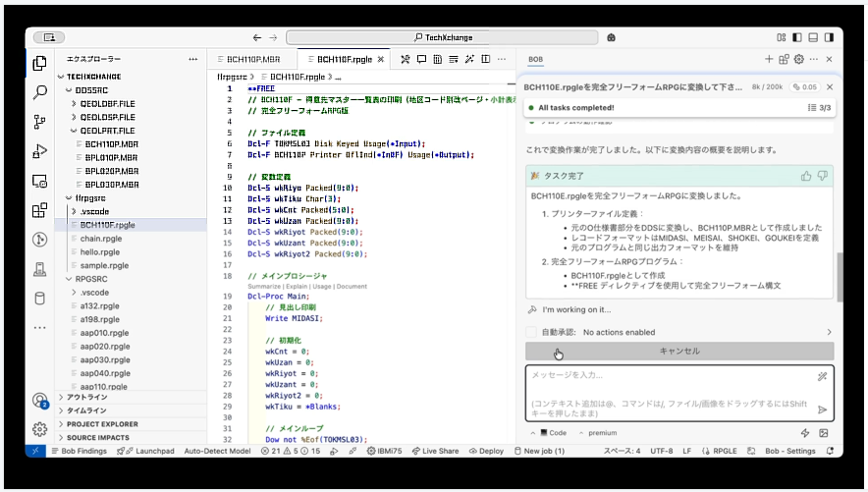Click Usage code lens link
The width and height of the screenshot is (868, 492).
click(x=322, y=287)
